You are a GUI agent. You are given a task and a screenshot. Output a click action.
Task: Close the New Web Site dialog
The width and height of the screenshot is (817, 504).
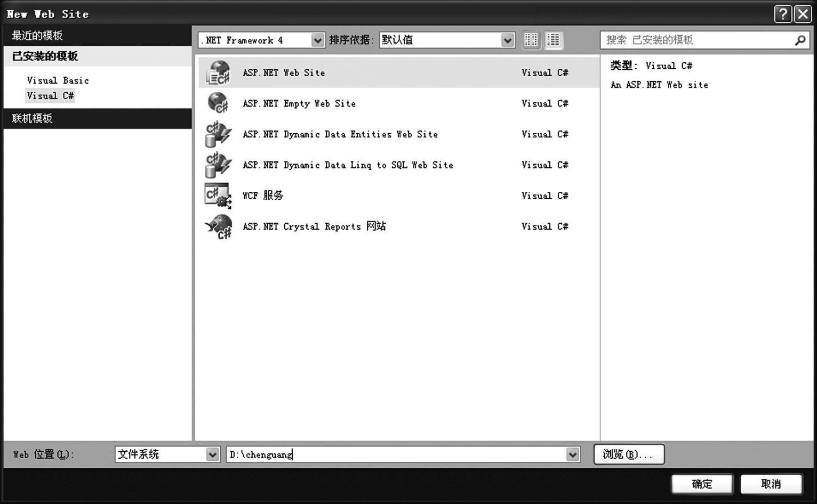(803, 14)
